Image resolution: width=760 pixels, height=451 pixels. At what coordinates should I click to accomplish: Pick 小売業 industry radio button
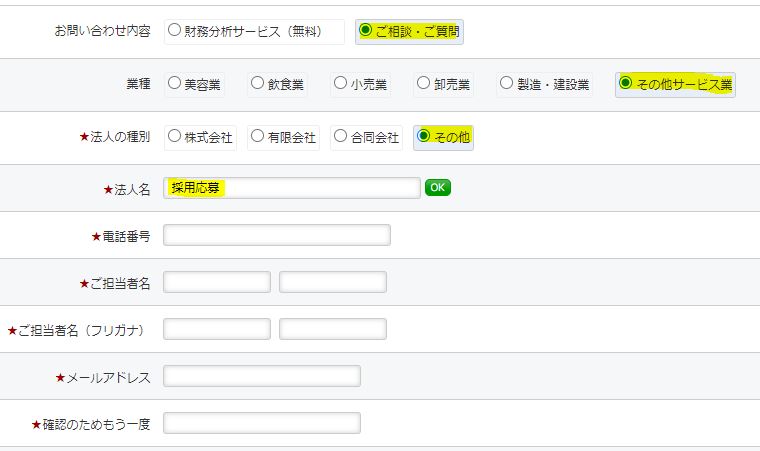(x=341, y=83)
